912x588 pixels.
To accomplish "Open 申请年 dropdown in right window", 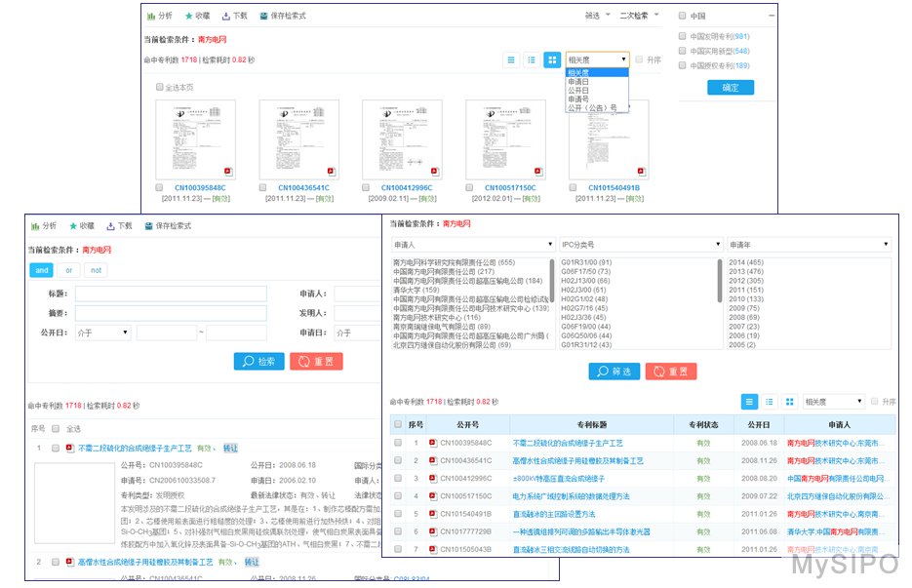I will [809, 245].
